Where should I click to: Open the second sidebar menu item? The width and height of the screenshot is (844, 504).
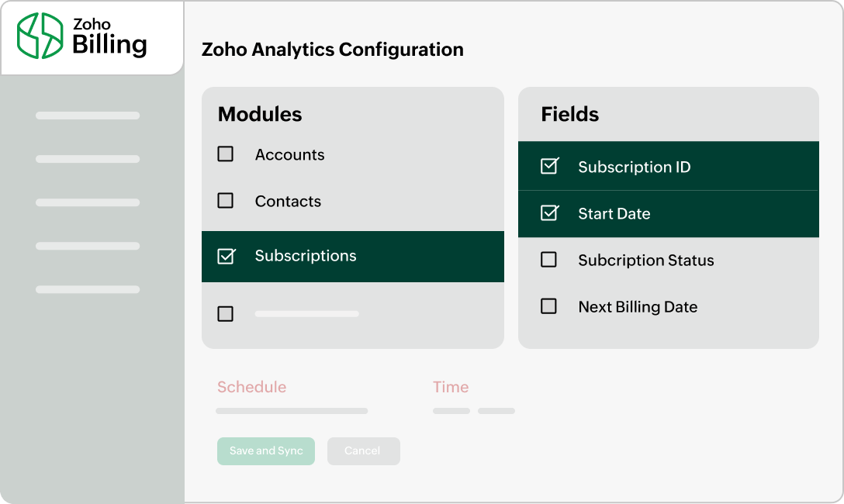point(88,159)
